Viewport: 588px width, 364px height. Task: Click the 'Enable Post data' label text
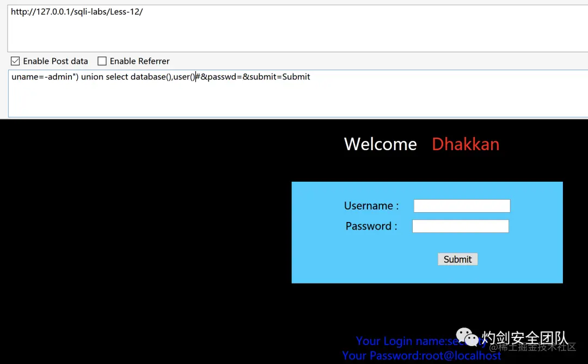[x=56, y=61]
